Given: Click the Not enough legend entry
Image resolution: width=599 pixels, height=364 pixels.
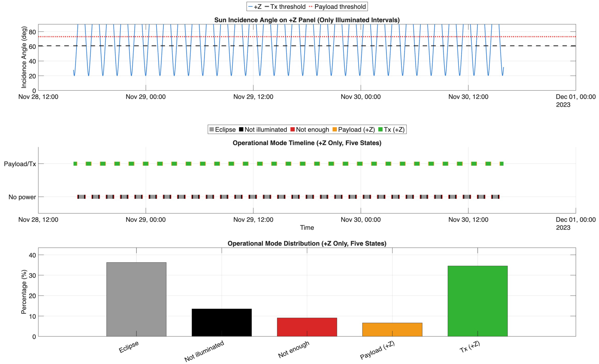Looking at the screenshot, I should [x=310, y=129].
